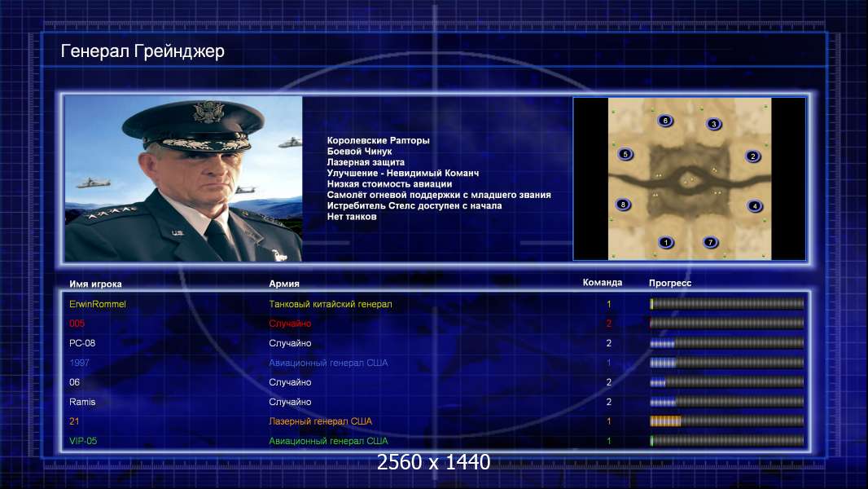868x489 pixels.
Task: Click start position 6 marker on the map
Action: (x=665, y=121)
